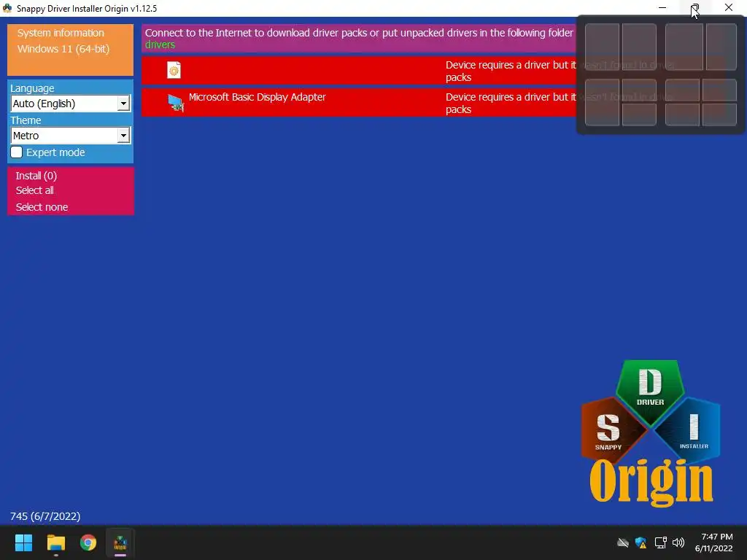Click Select none
The height and width of the screenshot is (560, 747).
[42, 207]
